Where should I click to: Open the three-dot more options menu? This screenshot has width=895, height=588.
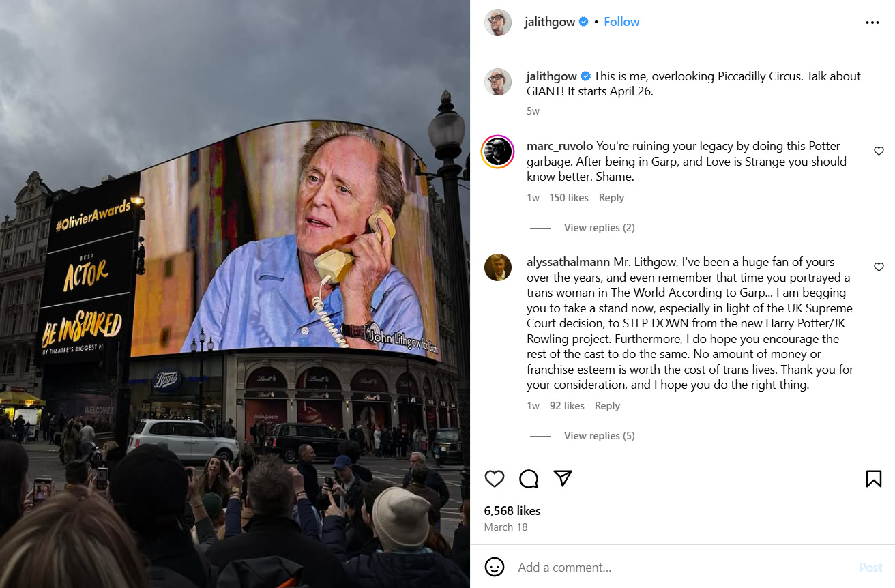click(x=872, y=23)
